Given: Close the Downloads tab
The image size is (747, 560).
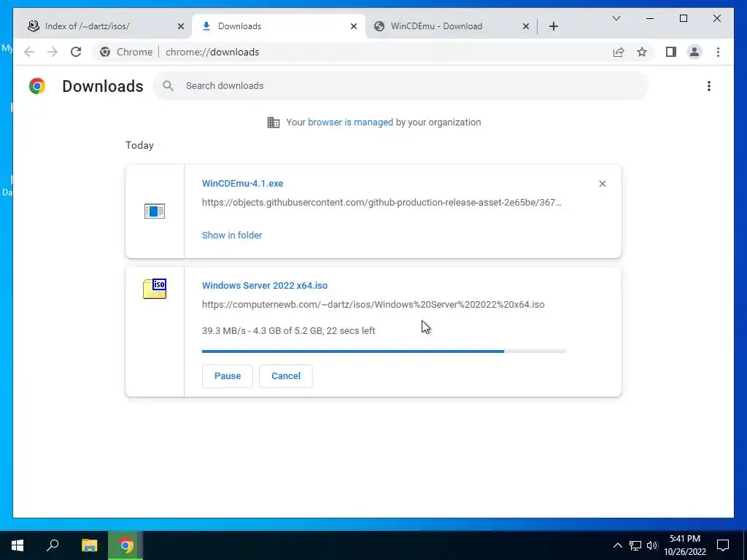Looking at the screenshot, I should pyautogui.click(x=354, y=27).
